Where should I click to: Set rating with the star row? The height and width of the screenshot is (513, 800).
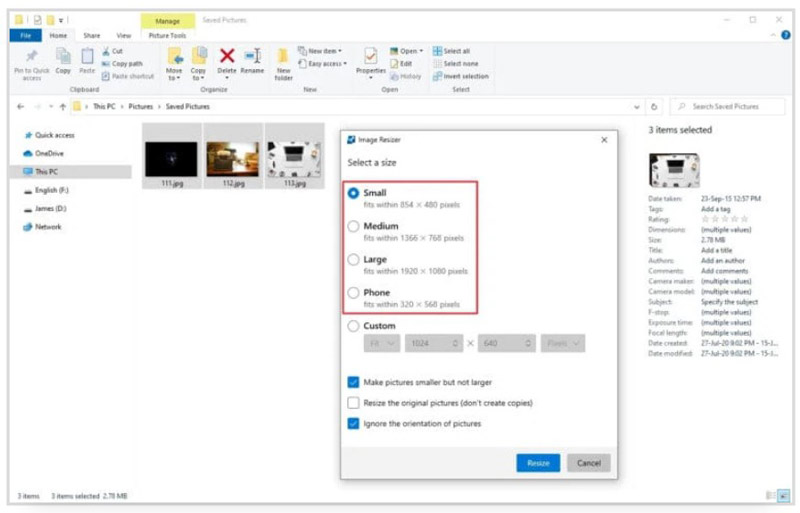point(724,219)
